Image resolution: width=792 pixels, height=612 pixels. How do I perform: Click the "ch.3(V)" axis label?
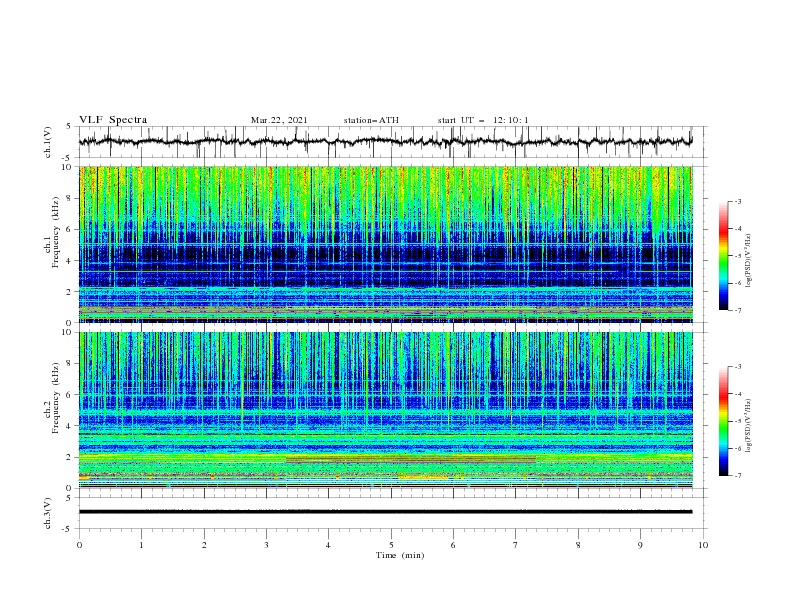[48, 513]
